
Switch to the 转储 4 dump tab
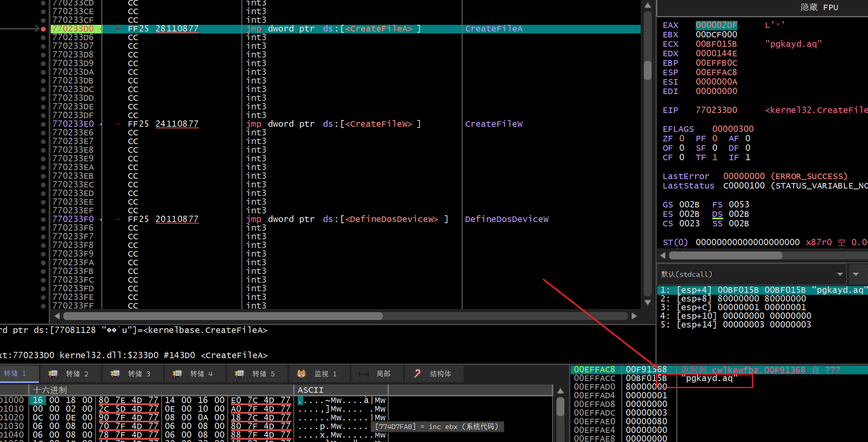click(194, 374)
